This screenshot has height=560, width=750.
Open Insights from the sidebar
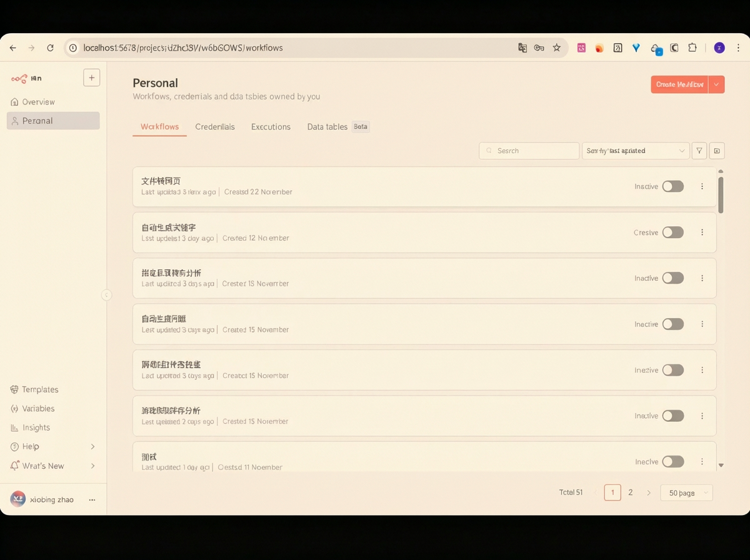[x=35, y=427]
